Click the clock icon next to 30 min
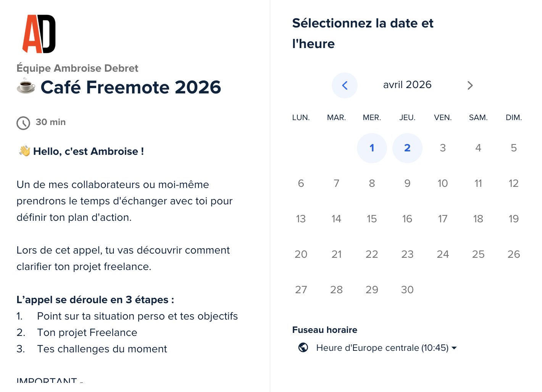Viewport: 542px width, 392px height. [x=23, y=123]
